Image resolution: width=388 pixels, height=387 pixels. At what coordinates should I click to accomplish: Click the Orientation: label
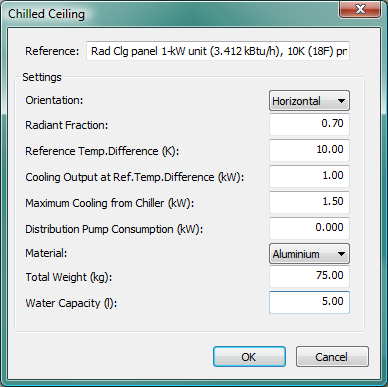coord(54,100)
